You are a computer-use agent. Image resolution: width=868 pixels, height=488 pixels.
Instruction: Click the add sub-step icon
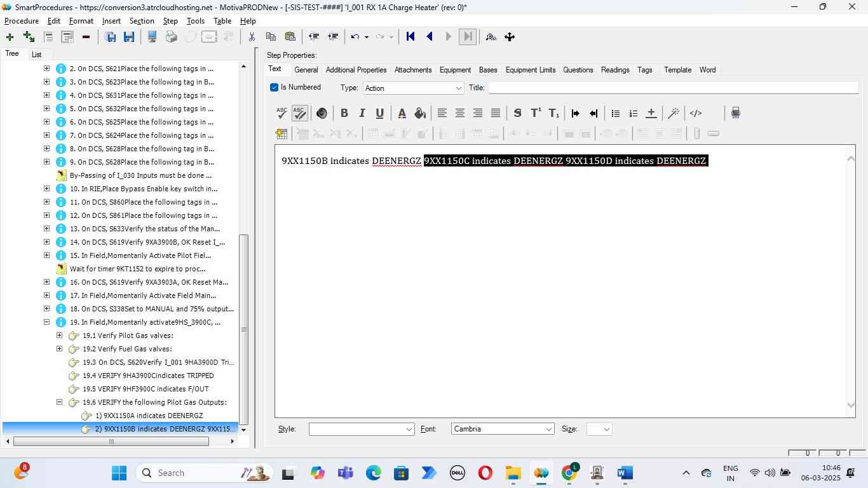pyautogui.click(x=29, y=37)
